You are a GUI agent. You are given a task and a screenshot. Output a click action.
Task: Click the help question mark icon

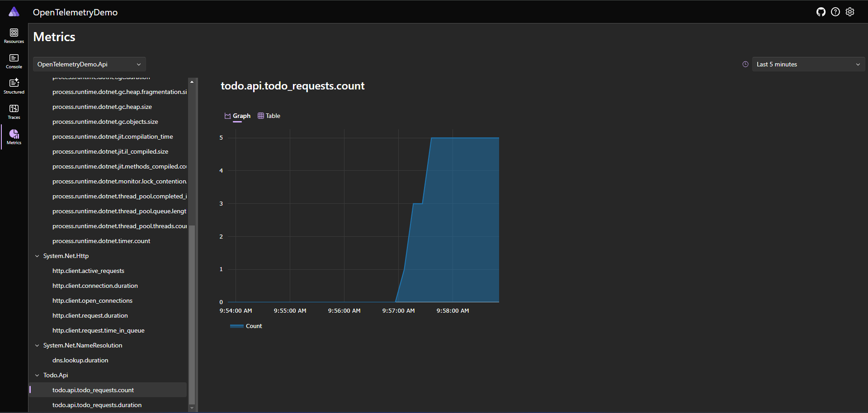point(836,12)
